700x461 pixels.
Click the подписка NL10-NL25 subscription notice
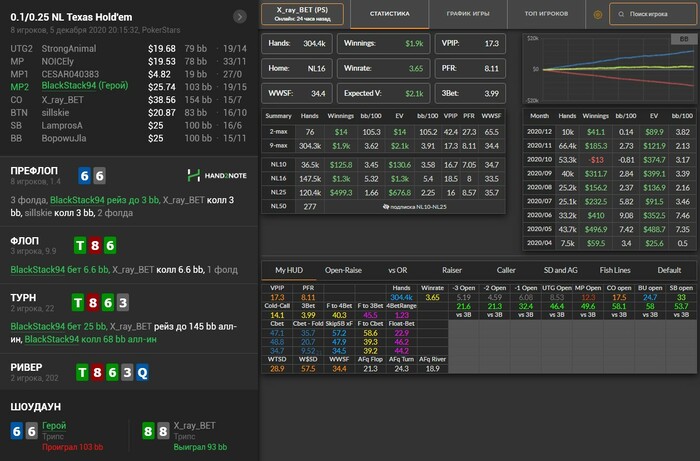415,207
